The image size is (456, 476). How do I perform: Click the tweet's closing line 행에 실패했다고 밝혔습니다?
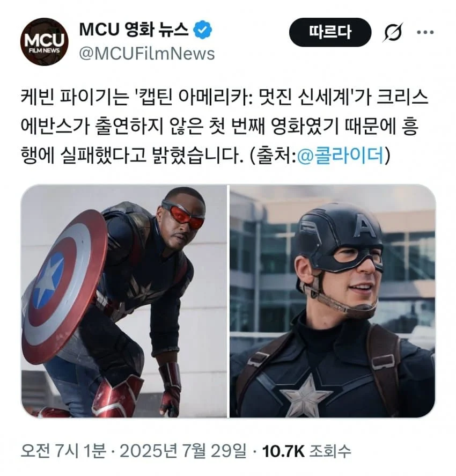pos(131,155)
